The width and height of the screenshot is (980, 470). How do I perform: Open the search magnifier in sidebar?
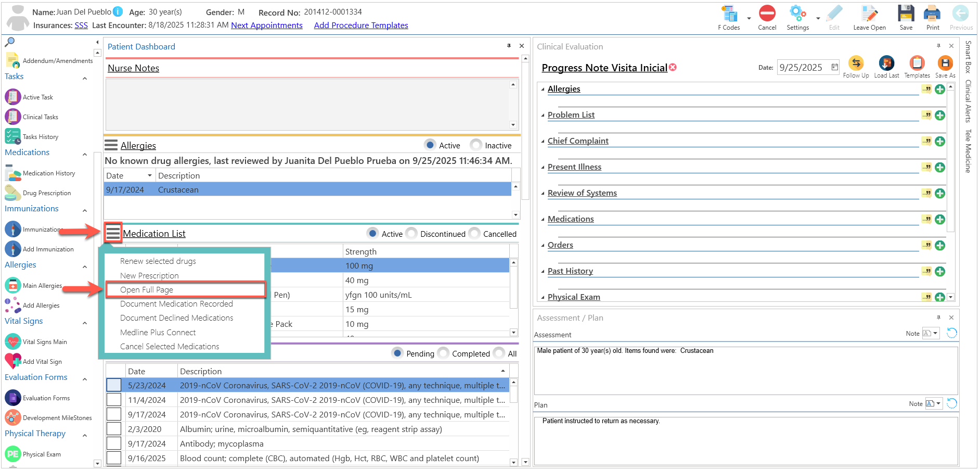(10, 42)
